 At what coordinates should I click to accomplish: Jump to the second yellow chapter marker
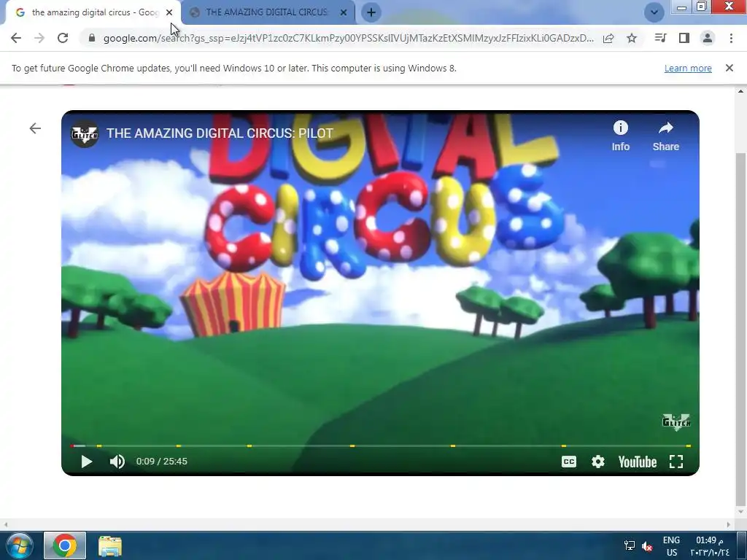pyautogui.click(x=178, y=446)
